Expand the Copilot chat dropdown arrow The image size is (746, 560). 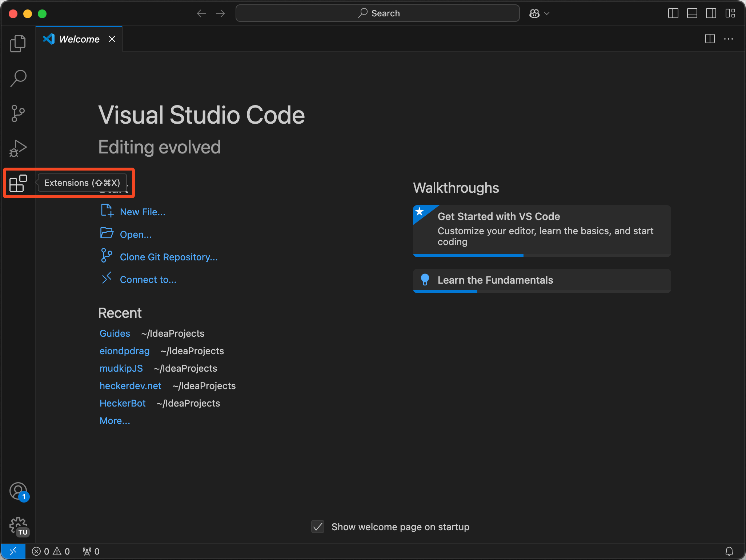pyautogui.click(x=547, y=13)
